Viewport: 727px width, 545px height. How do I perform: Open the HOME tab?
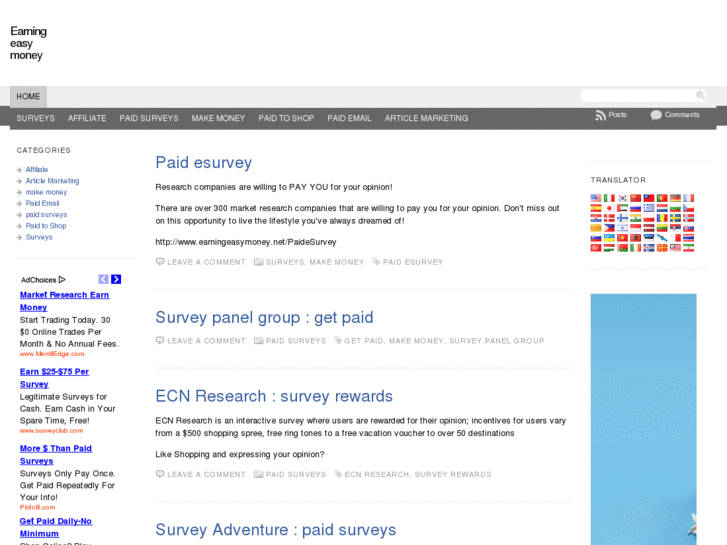pos(28,96)
